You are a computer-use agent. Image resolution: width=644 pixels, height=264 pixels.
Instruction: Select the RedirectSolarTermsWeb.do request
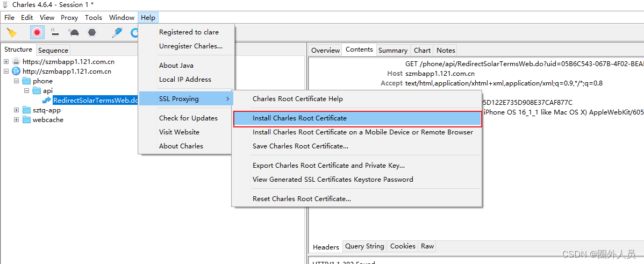click(x=95, y=101)
